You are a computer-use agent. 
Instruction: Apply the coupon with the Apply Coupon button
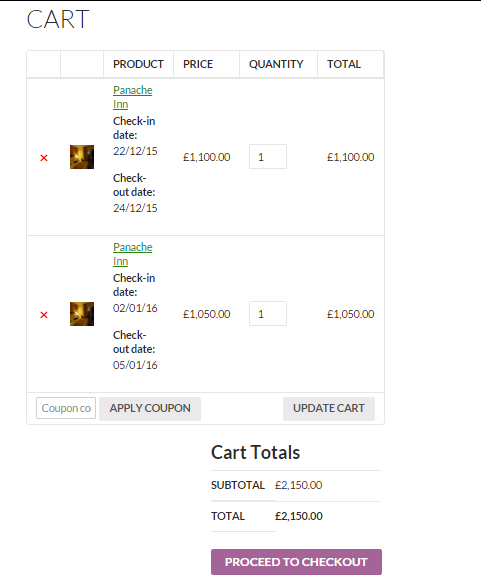150,409
